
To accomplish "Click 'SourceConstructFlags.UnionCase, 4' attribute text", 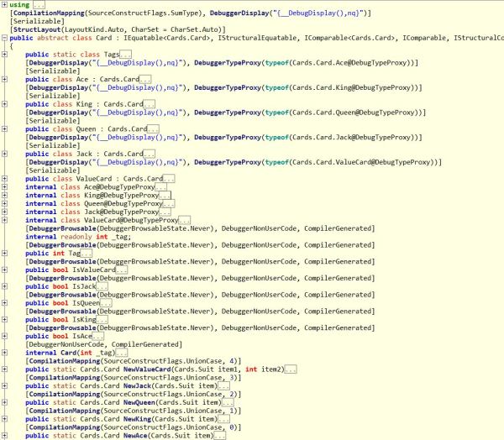I will [x=171, y=361].
